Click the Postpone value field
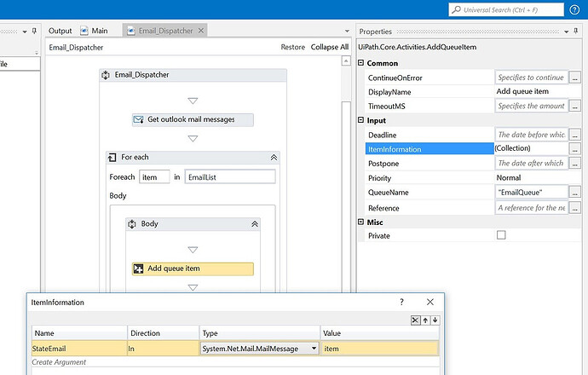 coord(531,163)
